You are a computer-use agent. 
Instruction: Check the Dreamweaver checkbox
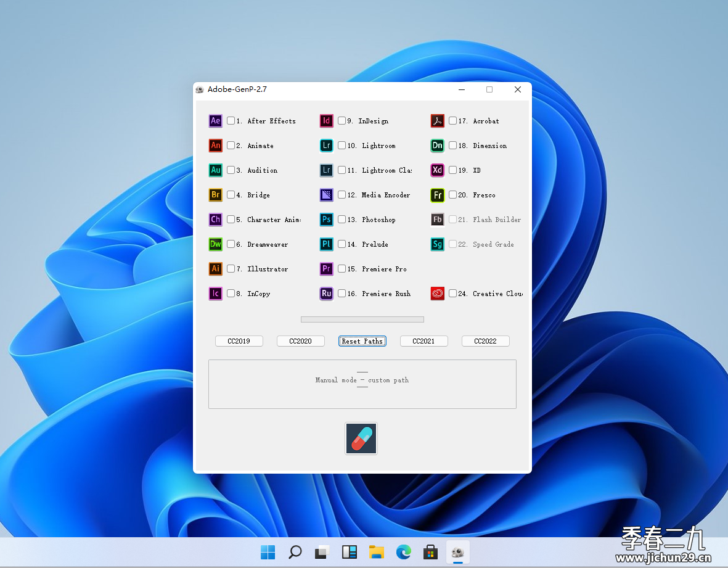231,244
